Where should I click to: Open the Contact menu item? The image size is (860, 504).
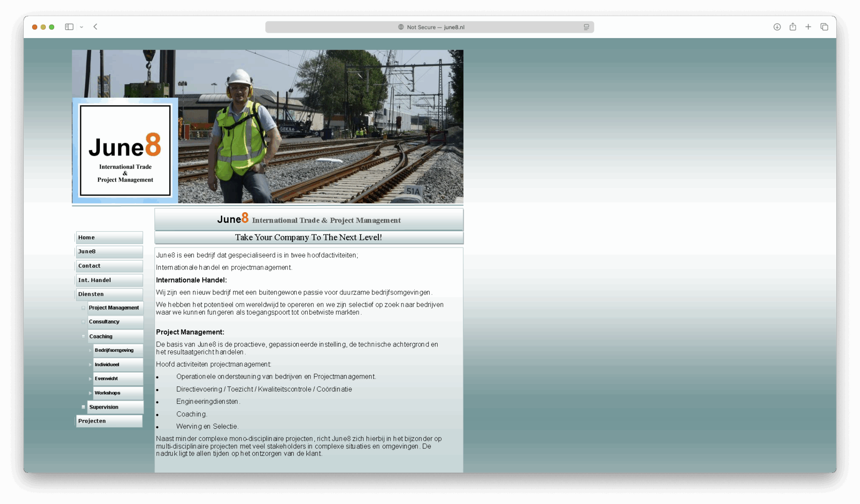coord(109,266)
